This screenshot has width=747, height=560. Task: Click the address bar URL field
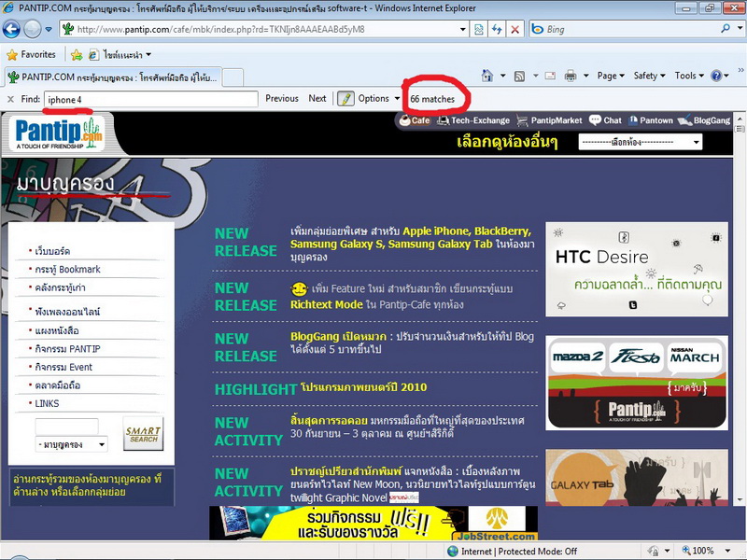[260, 30]
